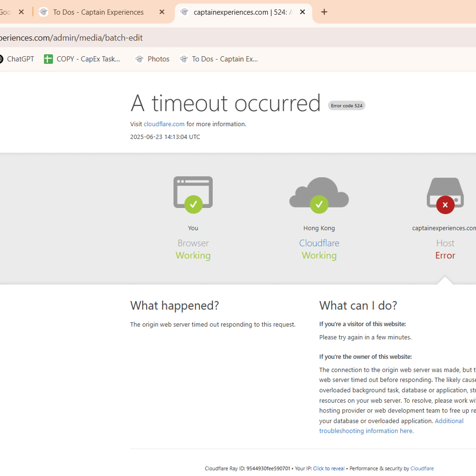
Task: Click the 'What can I do?' heading
Action: coord(358,306)
